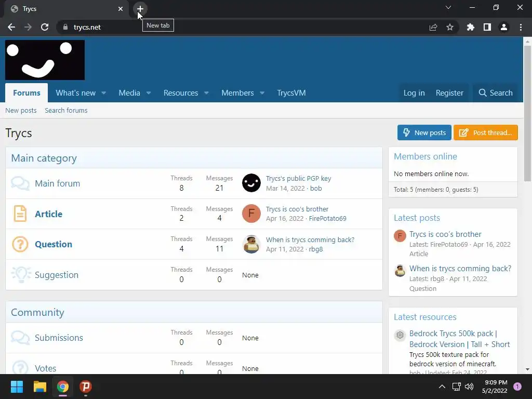Share this page via share icon
The height and width of the screenshot is (399, 532).
433,27
